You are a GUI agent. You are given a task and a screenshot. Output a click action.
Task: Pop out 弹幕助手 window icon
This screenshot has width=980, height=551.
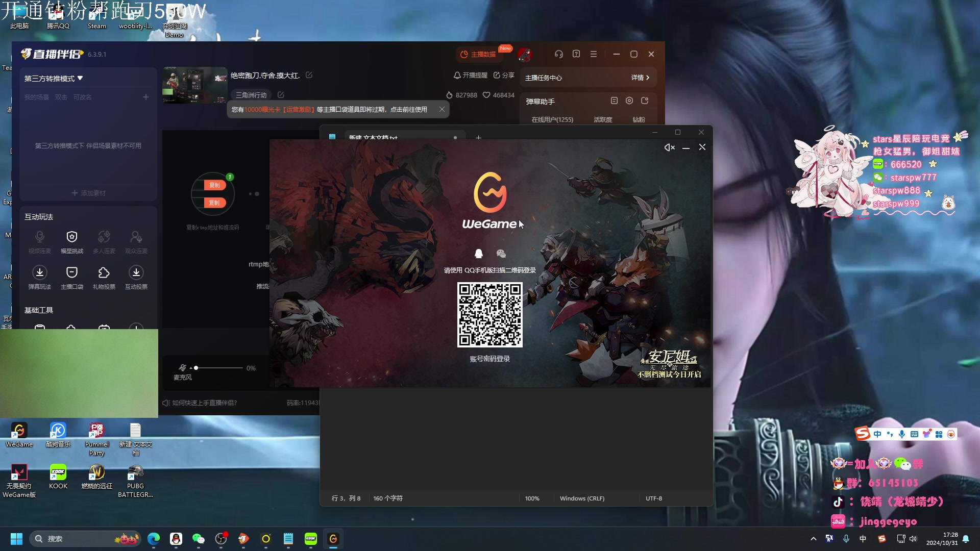point(645,101)
